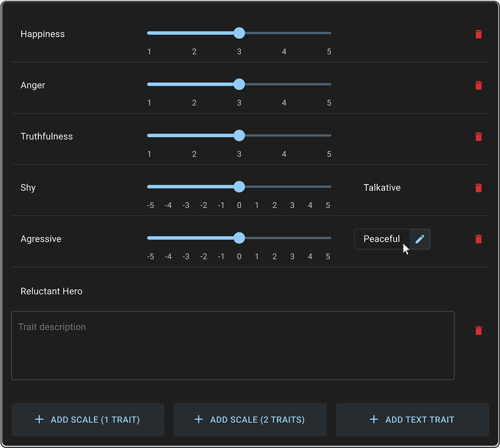
Task: Focus the Trait description text box
Action: [233, 345]
